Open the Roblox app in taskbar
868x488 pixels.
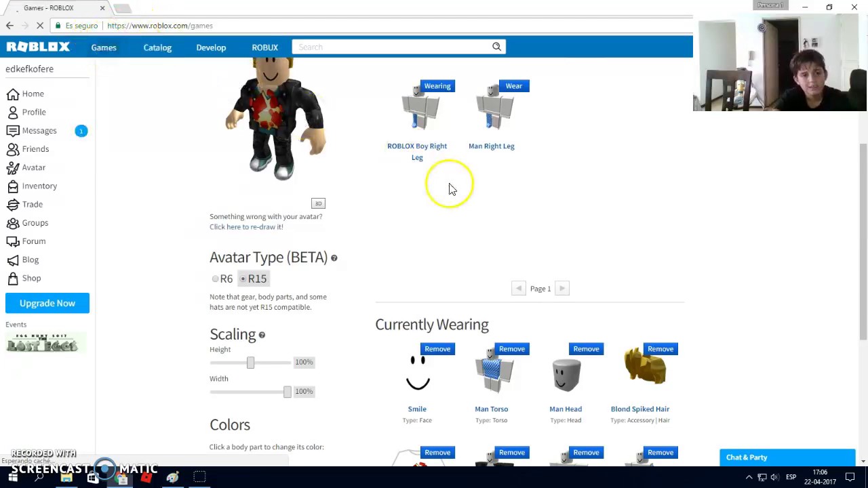[146, 478]
